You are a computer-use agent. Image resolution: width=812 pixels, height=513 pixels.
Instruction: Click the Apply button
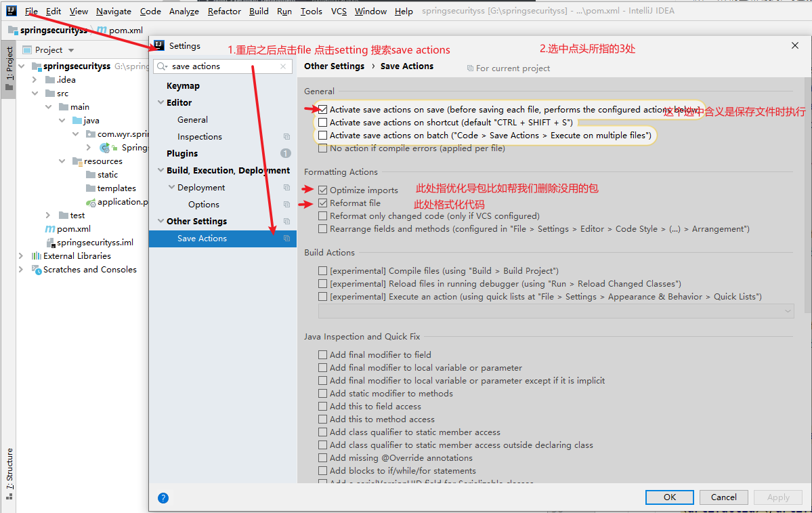pos(778,497)
